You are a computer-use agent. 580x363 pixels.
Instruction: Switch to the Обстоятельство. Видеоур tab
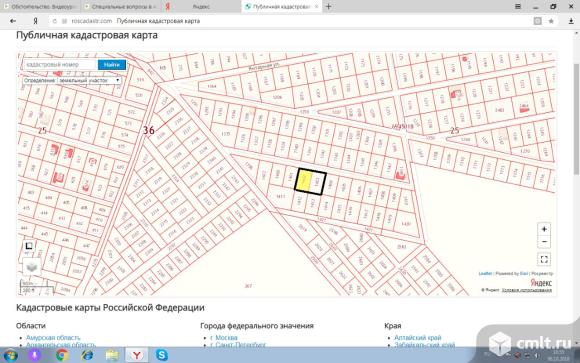pos(40,7)
